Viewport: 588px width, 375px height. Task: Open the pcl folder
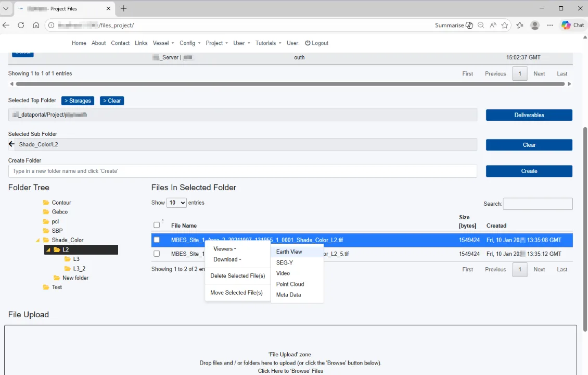[x=54, y=221]
